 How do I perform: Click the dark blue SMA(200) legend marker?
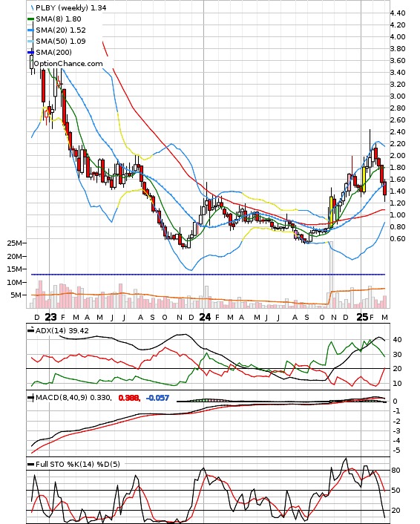30,53
